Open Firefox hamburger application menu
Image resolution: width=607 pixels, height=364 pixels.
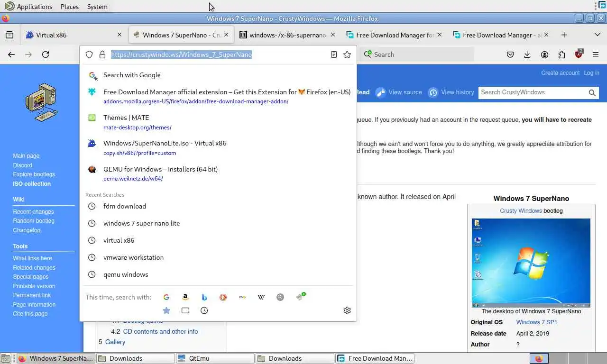[x=596, y=55]
